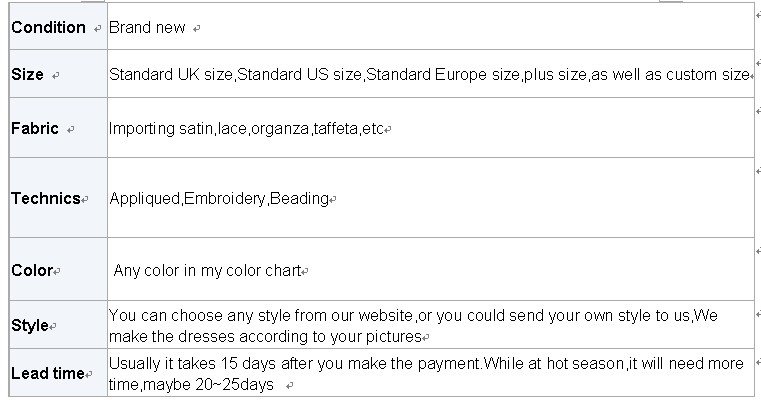761x400 pixels.
Task: Select the 'Lead time' row label
Action: (47, 374)
